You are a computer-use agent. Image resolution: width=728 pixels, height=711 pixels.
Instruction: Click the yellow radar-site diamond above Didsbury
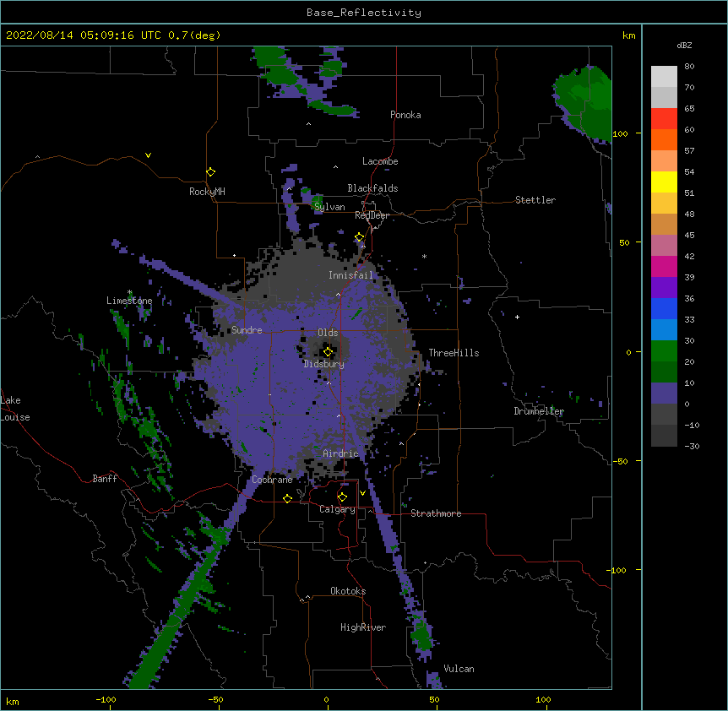tap(328, 352)
